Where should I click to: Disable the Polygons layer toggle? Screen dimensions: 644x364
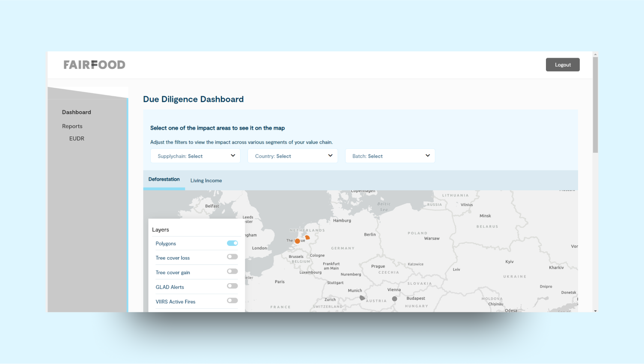pos(233,243)
